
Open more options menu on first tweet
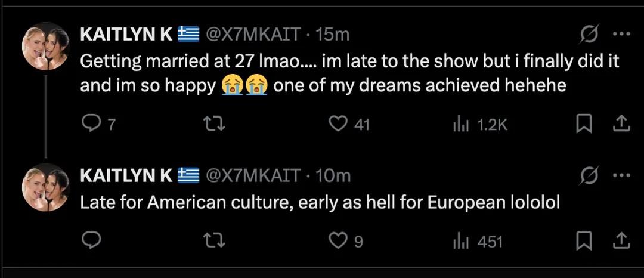click(x=621, y=35)
